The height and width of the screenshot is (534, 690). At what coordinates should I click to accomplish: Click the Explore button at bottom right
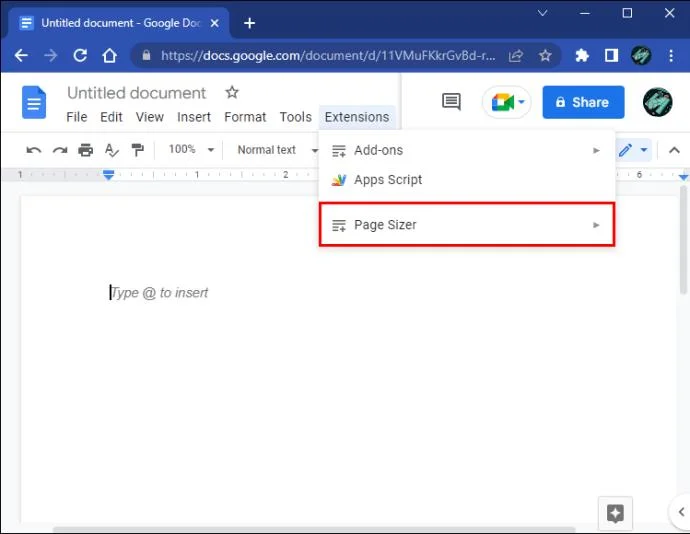(615, 513)
